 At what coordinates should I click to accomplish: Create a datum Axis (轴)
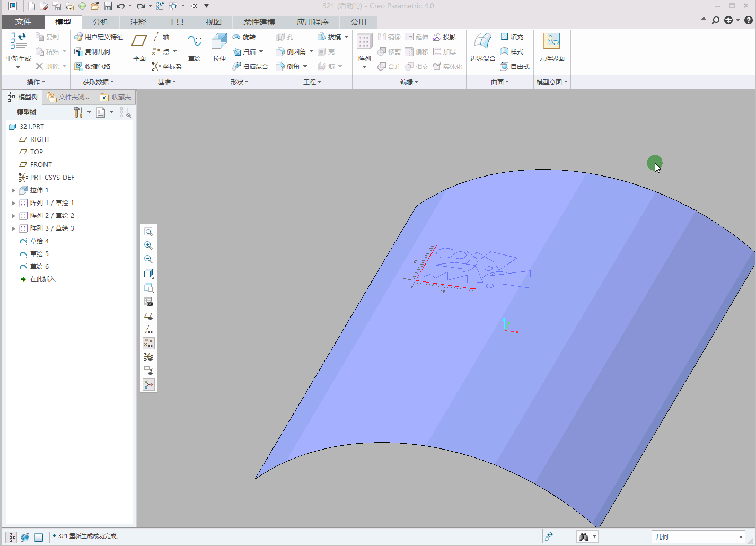[161, 37]
